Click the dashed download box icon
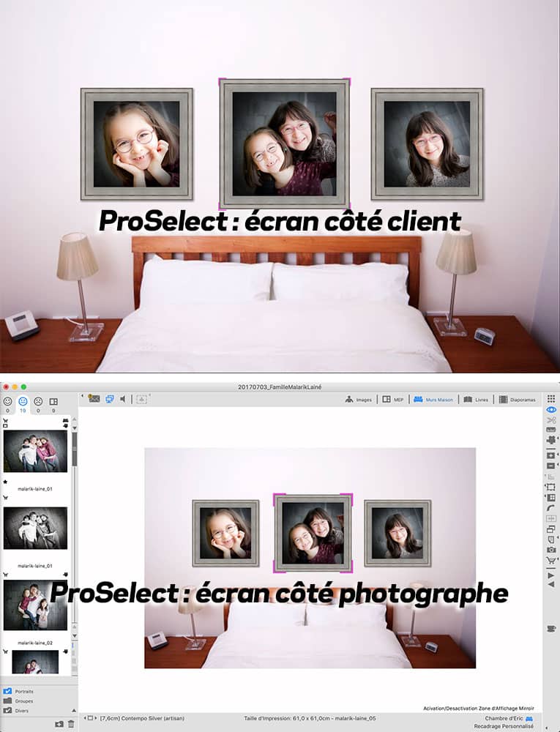The height and width of the screenshot is (732, 560). (141, 399)
